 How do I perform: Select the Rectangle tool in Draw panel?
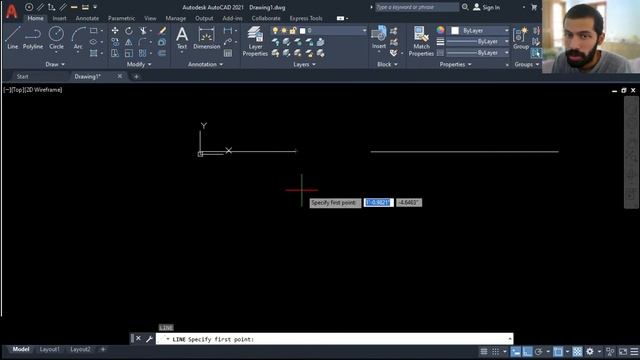[93, 31]
